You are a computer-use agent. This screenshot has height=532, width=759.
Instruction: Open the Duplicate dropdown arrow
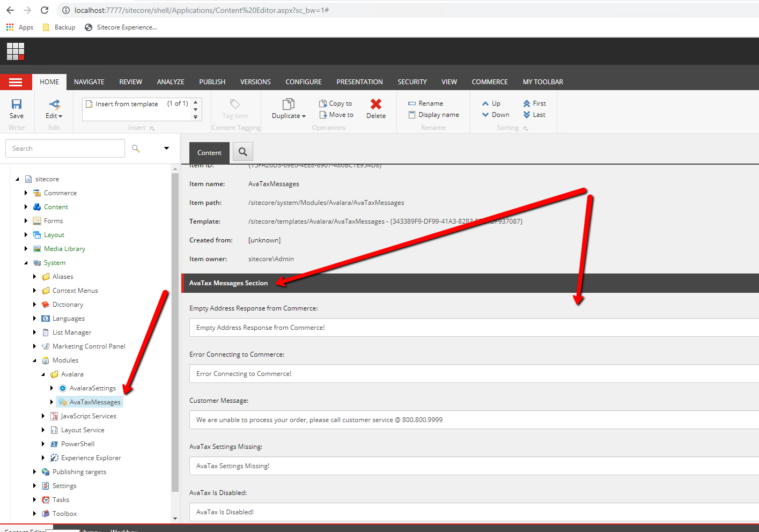click(x=304, y=116)
